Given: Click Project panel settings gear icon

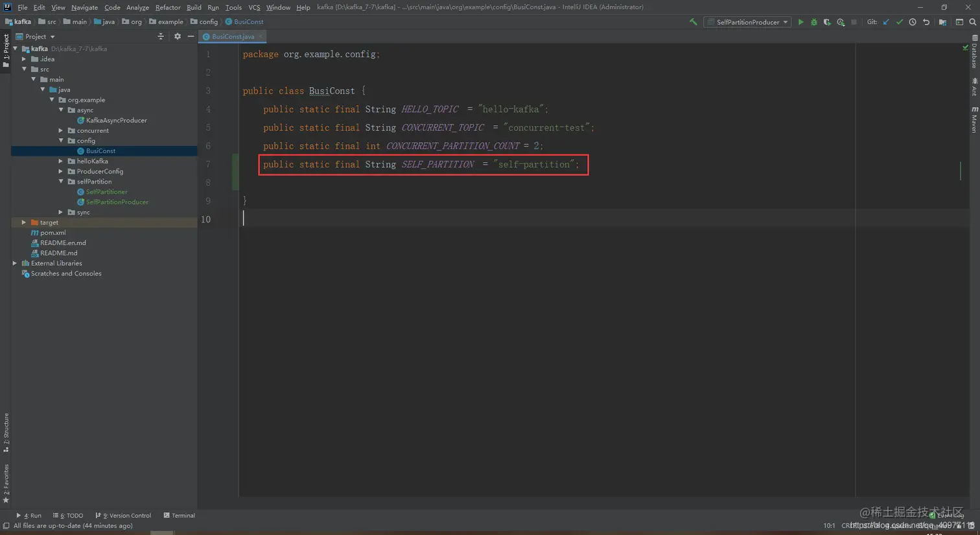Looking at the screenshot, I should [178, 36].
